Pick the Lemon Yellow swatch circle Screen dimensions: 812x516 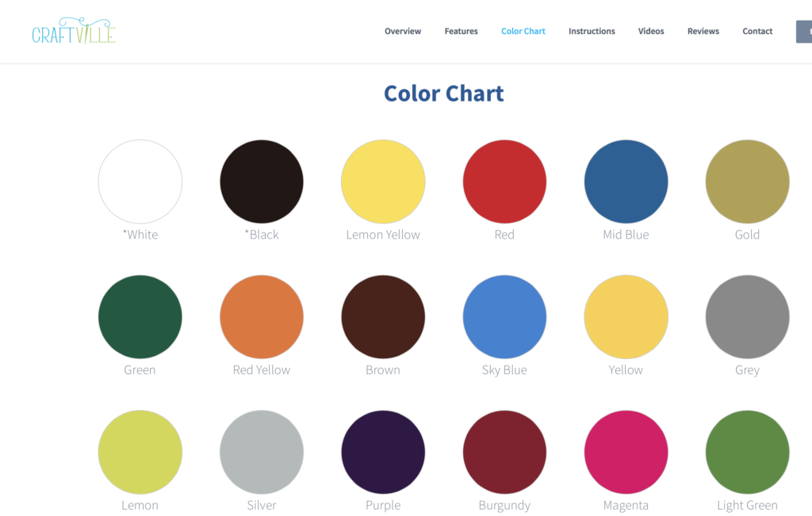[383, 182]
